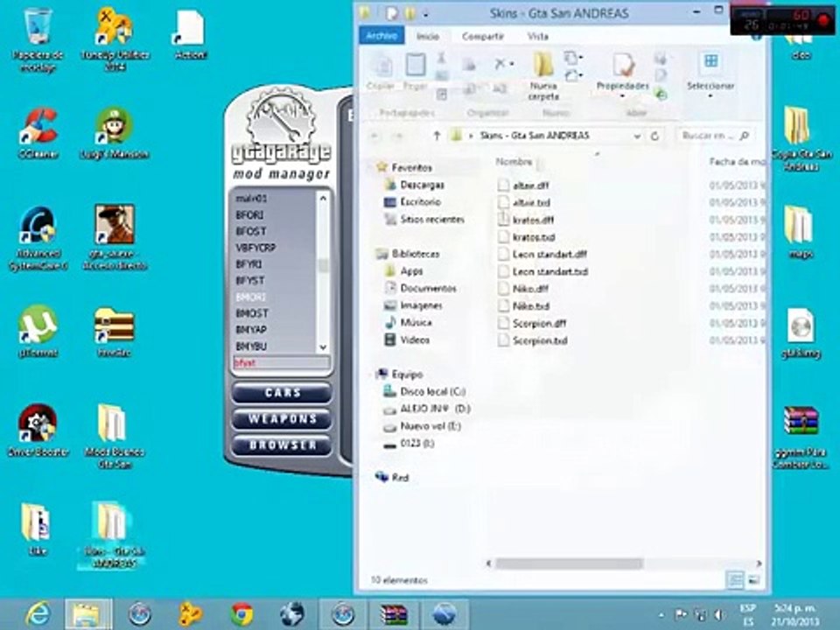Screen dimensions: 840x630
Task: Select the Leon standart.dff file
Action: (549, 254)
